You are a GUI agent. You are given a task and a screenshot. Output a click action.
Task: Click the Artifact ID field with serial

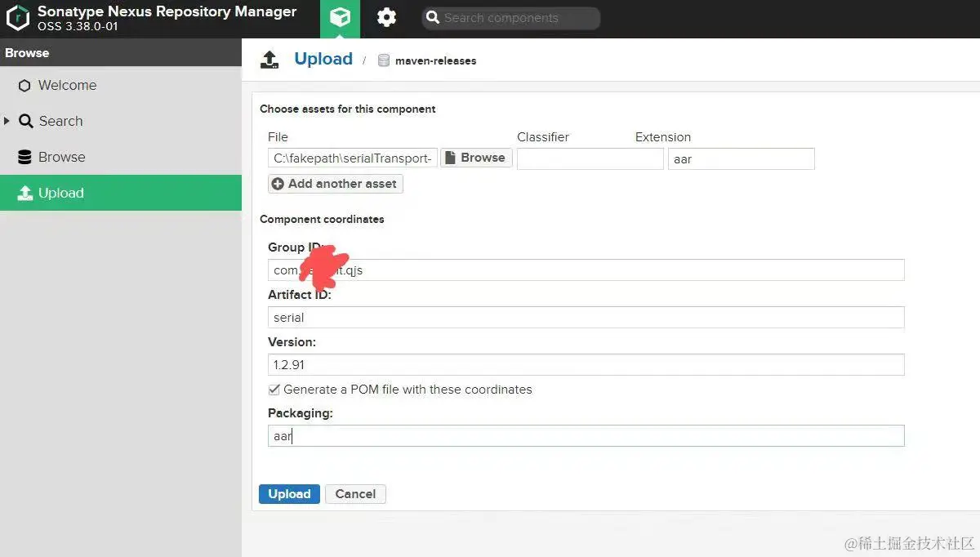point(586,317)
